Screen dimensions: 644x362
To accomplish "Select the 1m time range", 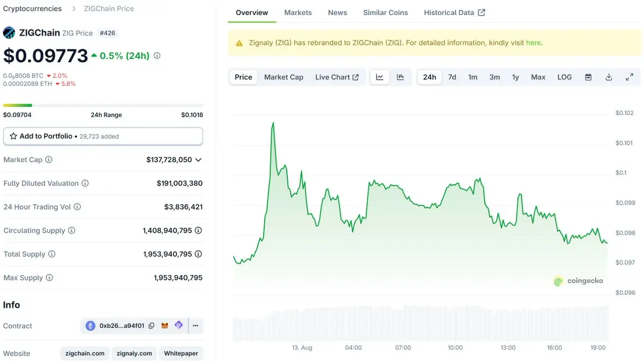I will tap(473, 77).
